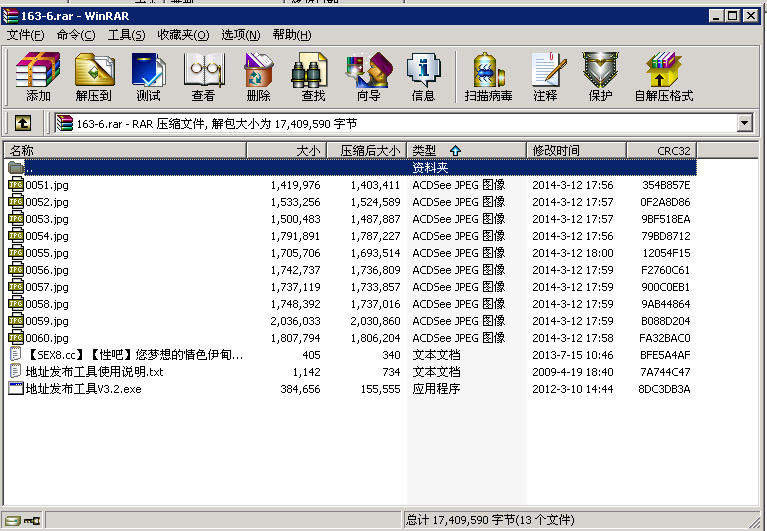
Task: Sort by Packed Size (压缩后大小) header
Action: click(x=366, y=150)
